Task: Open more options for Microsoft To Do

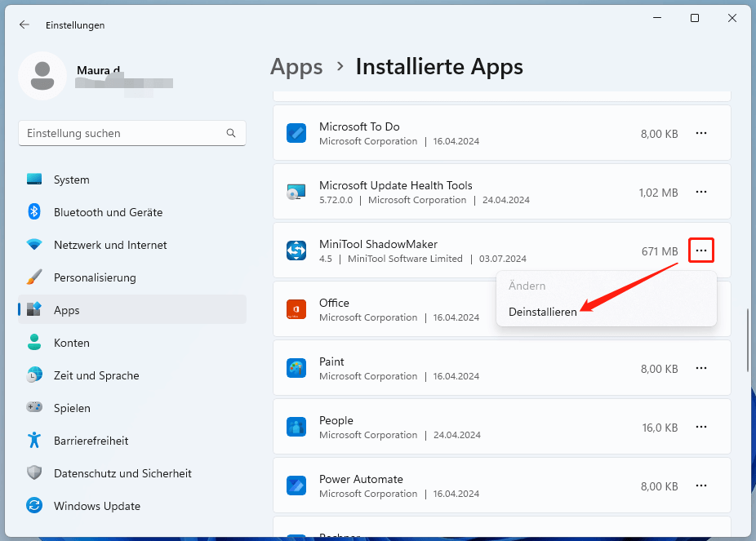Action: [701, 133]
